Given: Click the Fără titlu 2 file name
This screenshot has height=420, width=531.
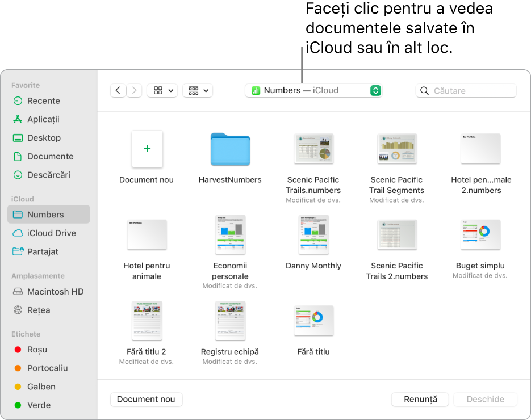Looking at the screenshot, I should pos(147,352).
